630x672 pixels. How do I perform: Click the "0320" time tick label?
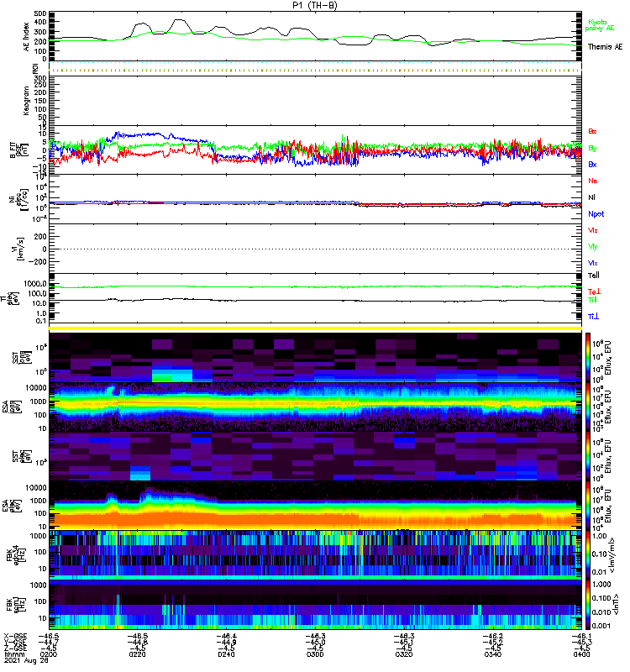pyautogui.click(x=404, y=655)
